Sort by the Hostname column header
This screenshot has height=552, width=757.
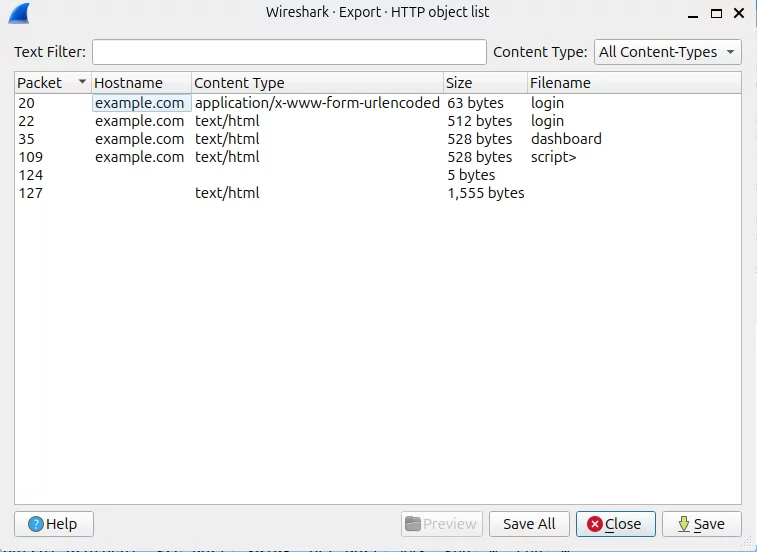pos(141,83)
